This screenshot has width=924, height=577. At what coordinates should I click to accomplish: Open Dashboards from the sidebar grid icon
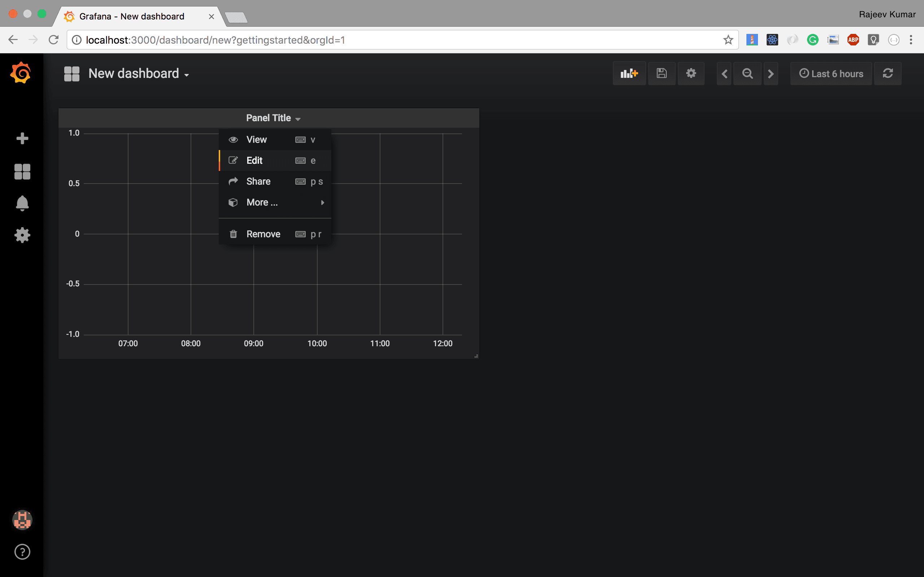tap(22, 171)
